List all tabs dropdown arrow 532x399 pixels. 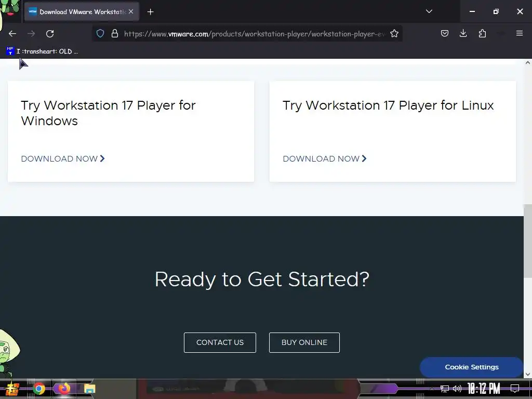coord(429,11)
